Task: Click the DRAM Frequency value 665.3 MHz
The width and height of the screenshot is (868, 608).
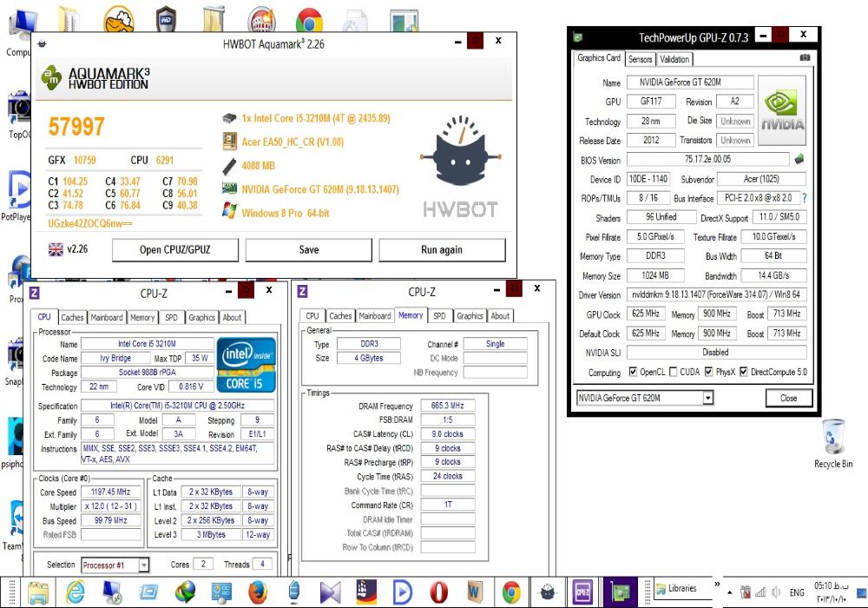Action: pos(447,406)
